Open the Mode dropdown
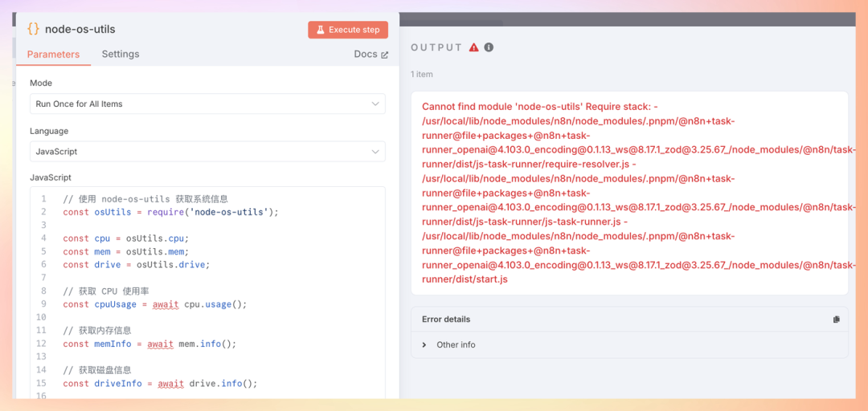 click(x=207, y=104)
